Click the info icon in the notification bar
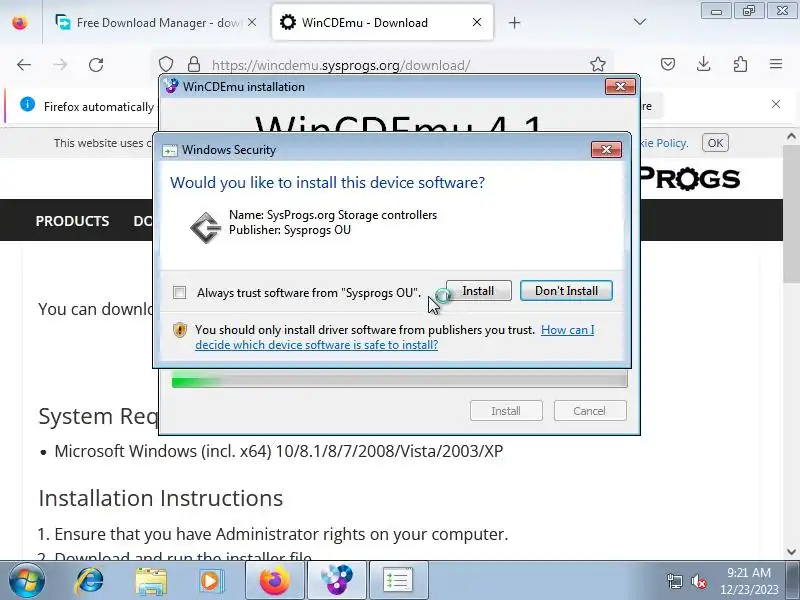Screen dimensions: 800x600 coord(28,104)
